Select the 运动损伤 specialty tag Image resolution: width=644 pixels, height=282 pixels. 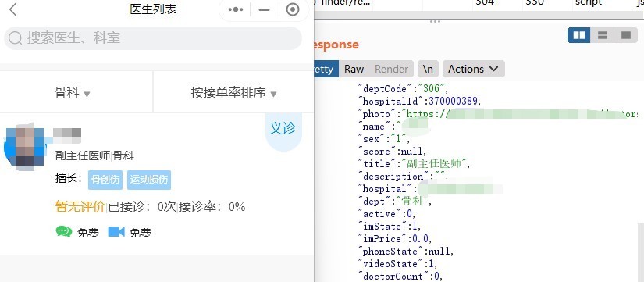tap(148, 180)
